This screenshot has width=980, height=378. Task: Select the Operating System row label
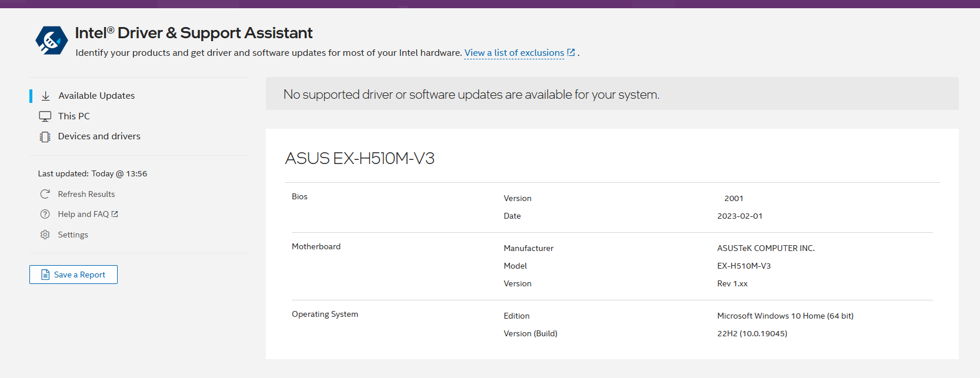click(x=325, y=314)
